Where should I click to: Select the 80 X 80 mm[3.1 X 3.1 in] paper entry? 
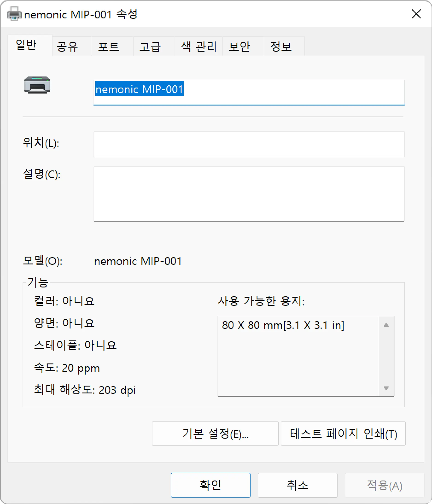283,325
